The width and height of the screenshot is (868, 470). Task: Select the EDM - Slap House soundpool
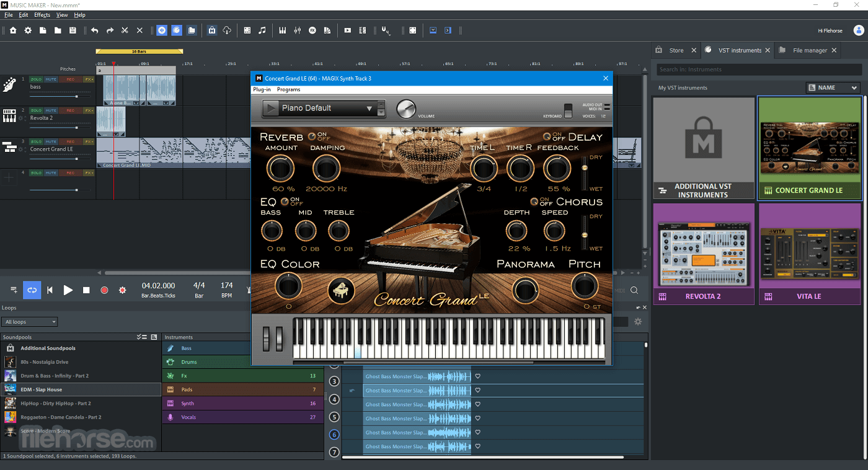(x=81, y=389)
